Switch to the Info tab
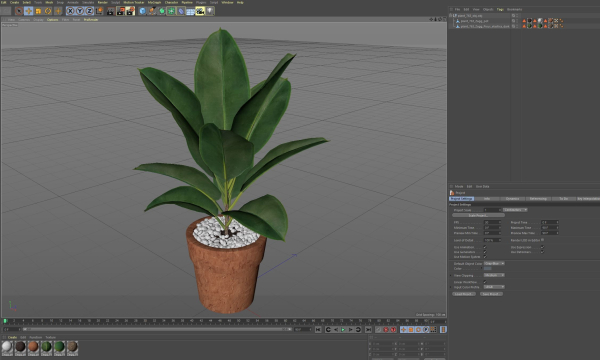Image resolution: width=600 pixels, height=360 pixels. pyautogui.click(x=487, y=199)
